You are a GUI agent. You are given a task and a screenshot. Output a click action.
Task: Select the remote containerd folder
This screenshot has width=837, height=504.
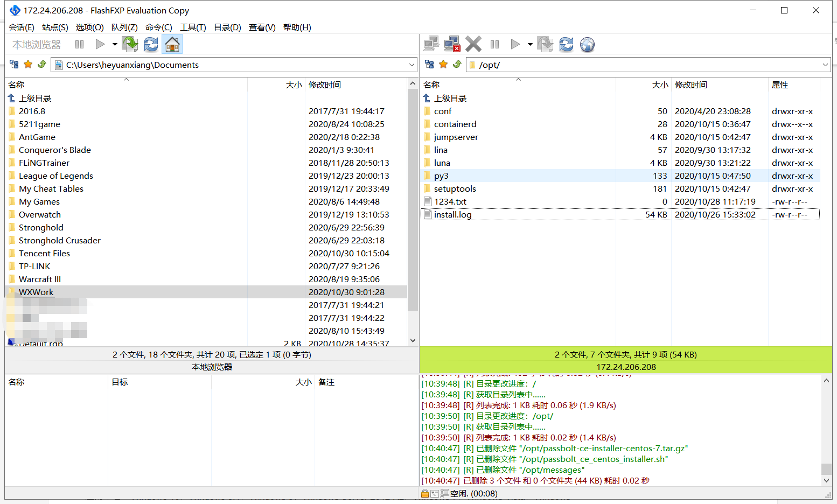click(x=620, y=124)
